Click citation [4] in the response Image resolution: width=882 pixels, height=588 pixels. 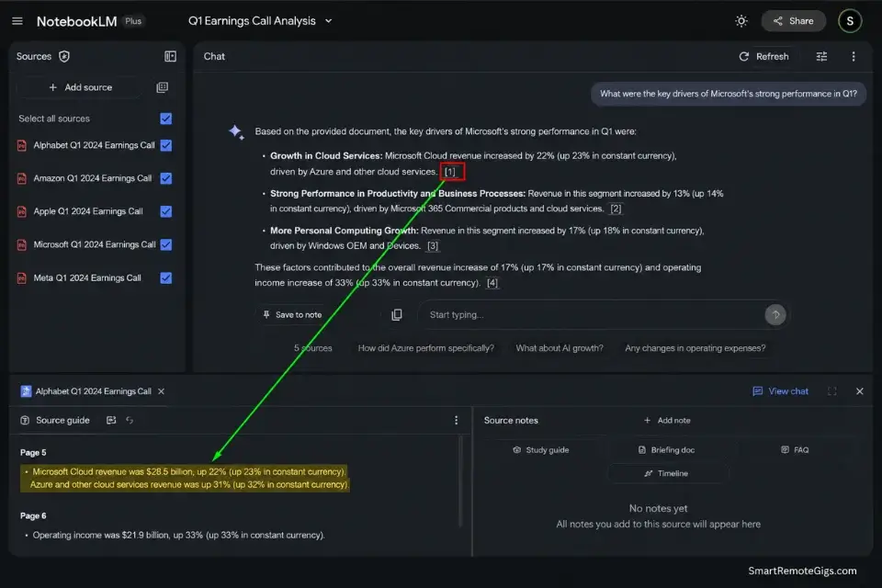coord(492,283)
